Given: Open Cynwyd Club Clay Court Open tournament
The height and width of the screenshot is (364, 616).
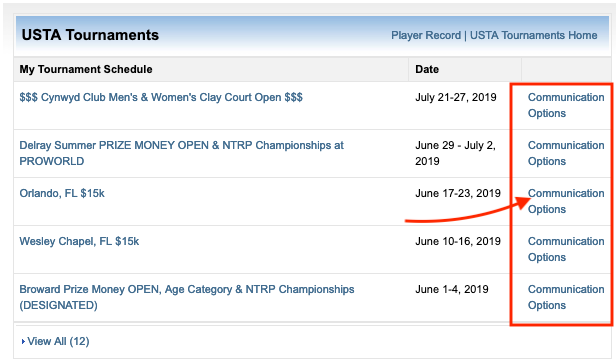Looking at the screenshot, I should coord(161,97).
